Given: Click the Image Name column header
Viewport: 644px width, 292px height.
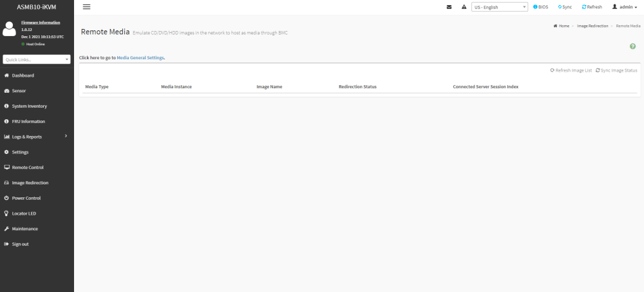Looking at the screenshot, I should point(269,87).
